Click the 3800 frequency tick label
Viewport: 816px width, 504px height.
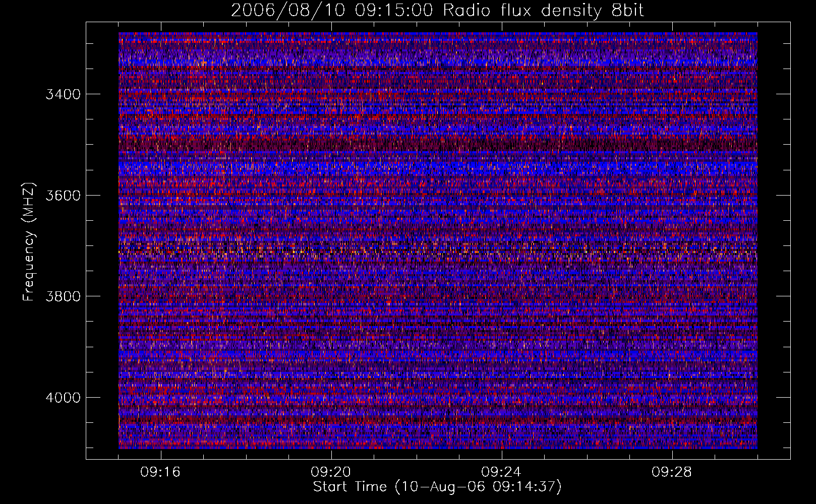pos(63,296)
